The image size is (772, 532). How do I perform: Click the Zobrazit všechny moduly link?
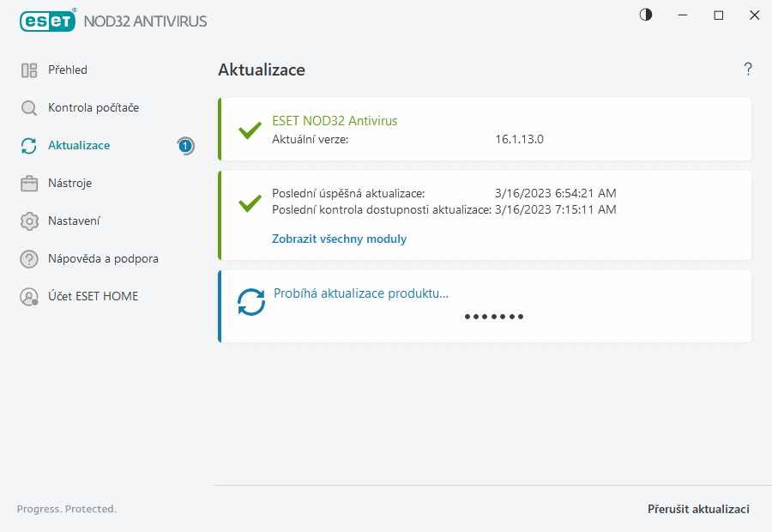click(339, 239)
